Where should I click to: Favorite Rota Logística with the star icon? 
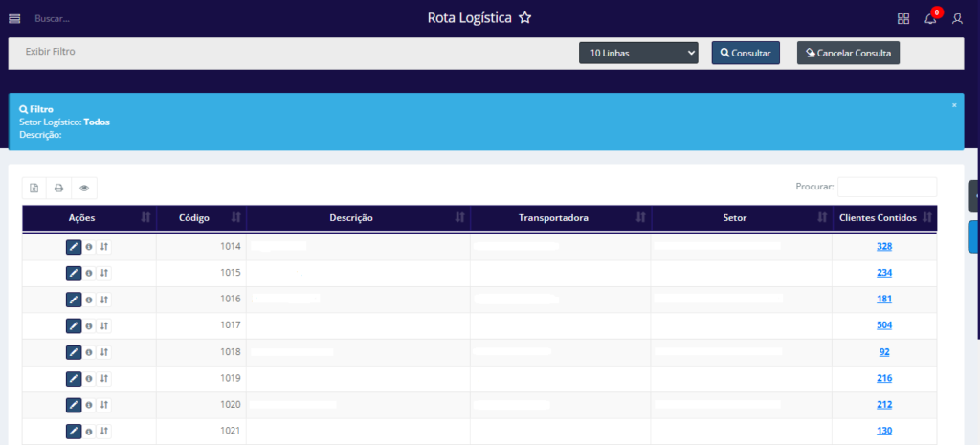524,18
